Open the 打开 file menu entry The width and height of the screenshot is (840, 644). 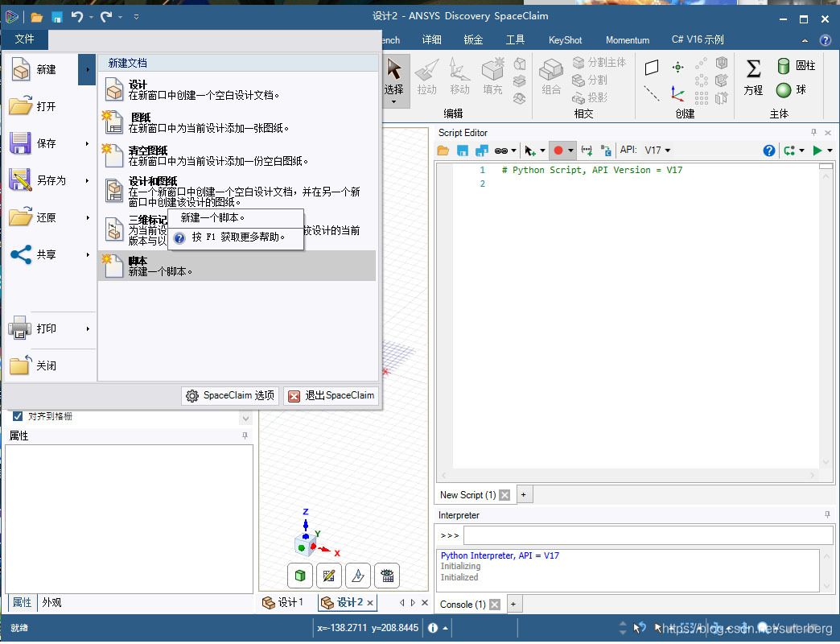(x=50, y=106)
